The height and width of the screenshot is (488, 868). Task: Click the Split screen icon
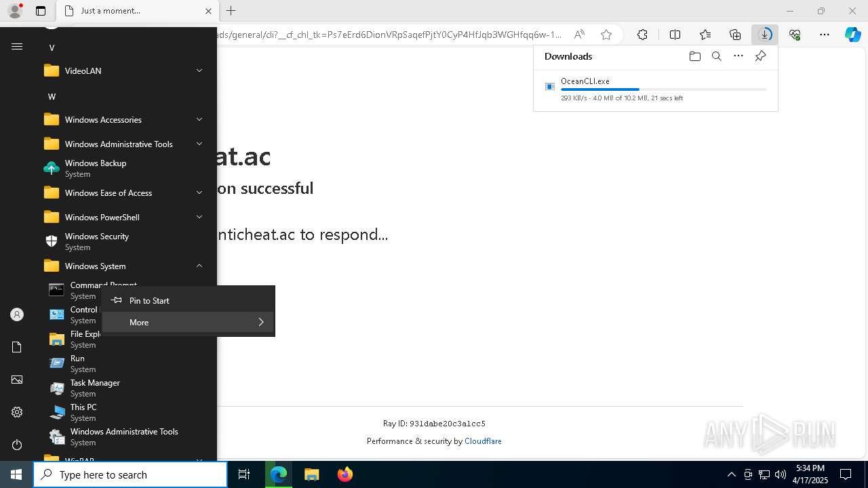[675, 35]
